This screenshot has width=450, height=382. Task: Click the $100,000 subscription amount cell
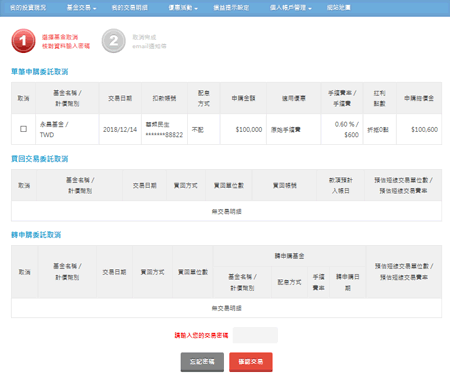pyautogui.click(x=243, y=129)
